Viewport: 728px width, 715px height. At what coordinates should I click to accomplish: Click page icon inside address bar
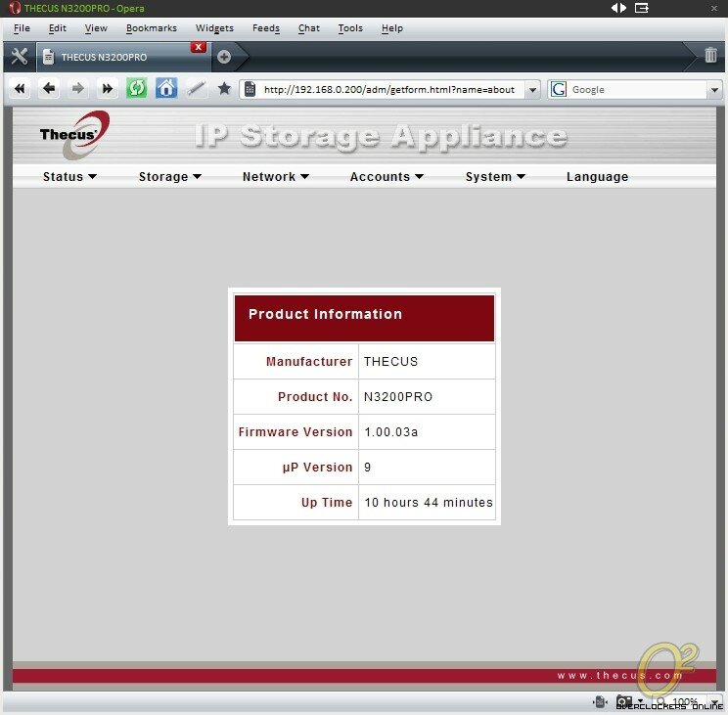pos(250,89)
